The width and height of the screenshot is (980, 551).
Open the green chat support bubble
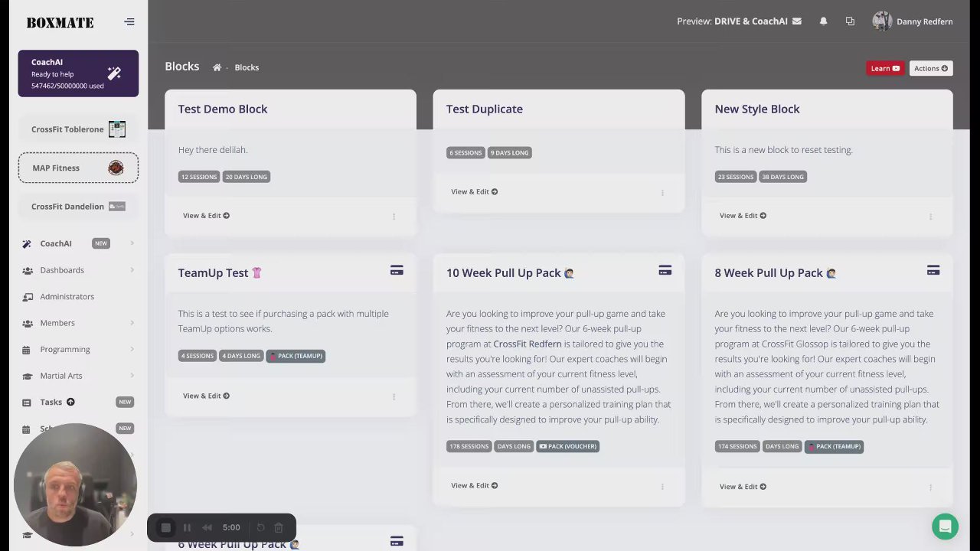pyautogui.click(x=945, y=527)
